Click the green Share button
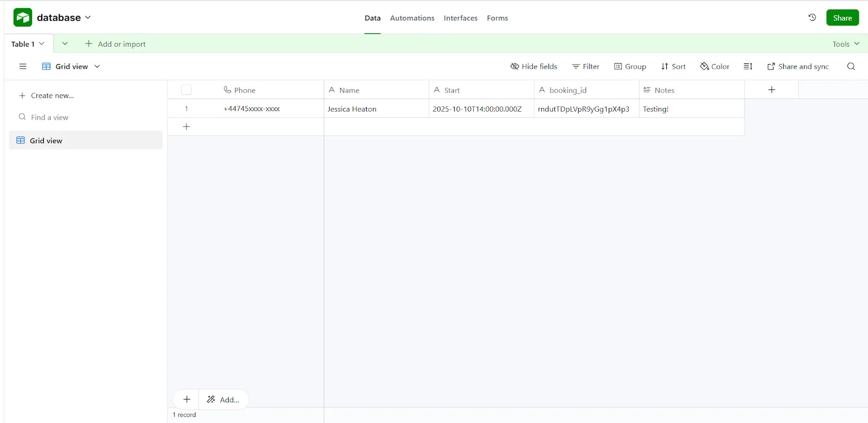Viewport: 868px width, 423px height. click(843, 17)
